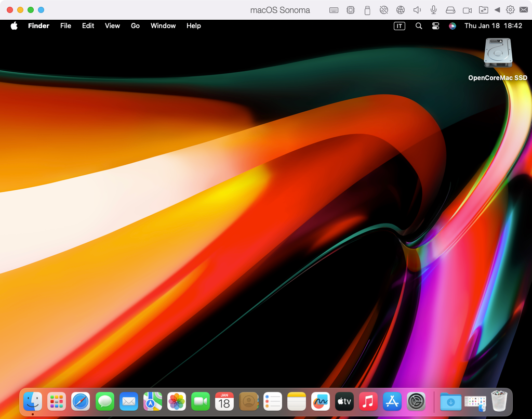532x419 pixels.
Task: Toggle the VM sound speaker icon
Action: pos(417,10)
